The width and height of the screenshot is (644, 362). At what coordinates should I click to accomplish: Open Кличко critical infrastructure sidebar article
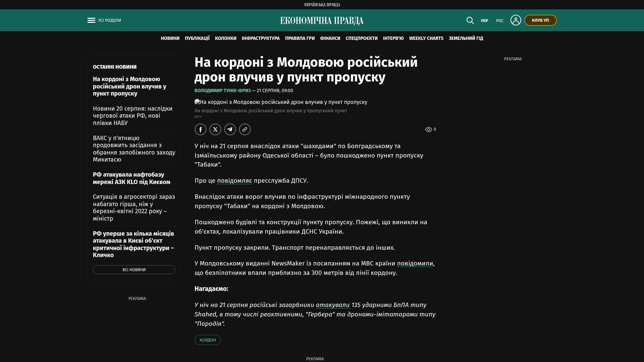tap(133, 244)
